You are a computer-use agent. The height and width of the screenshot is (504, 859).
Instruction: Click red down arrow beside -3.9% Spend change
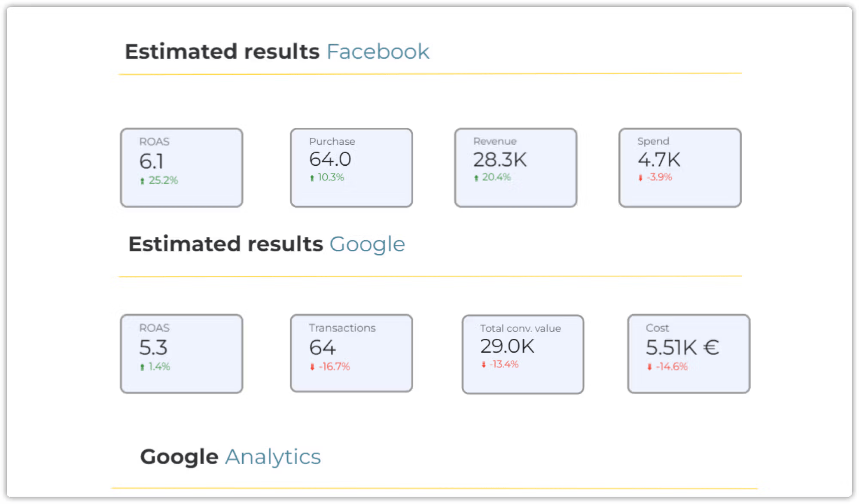[640, 178]
